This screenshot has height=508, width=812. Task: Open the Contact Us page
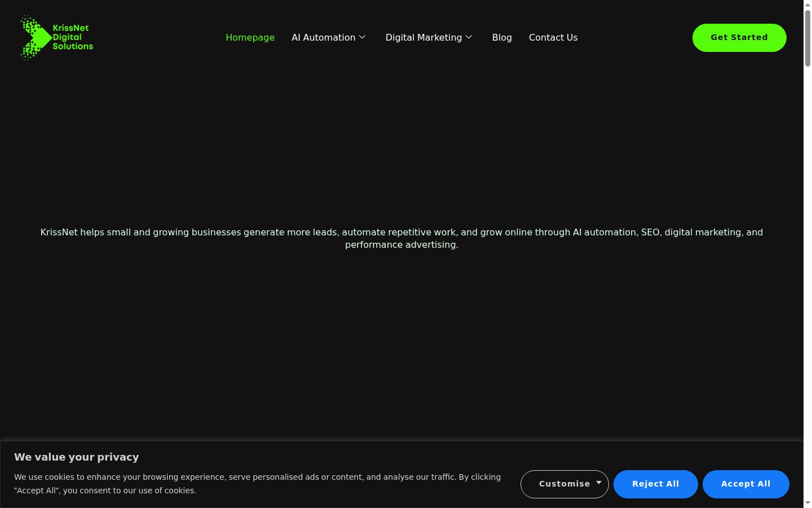553,37
